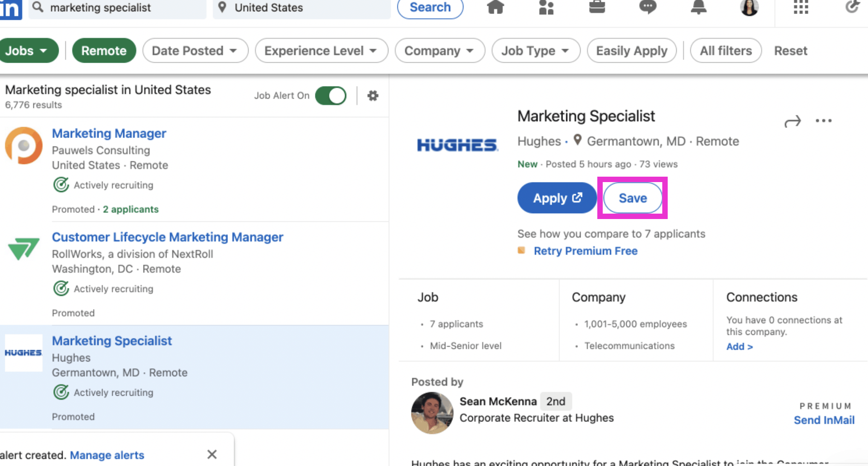Open the Marketing Manager job listing
The width and height of the screenshot is (868, 466).
pyautogui.click(x=109, y=133)
